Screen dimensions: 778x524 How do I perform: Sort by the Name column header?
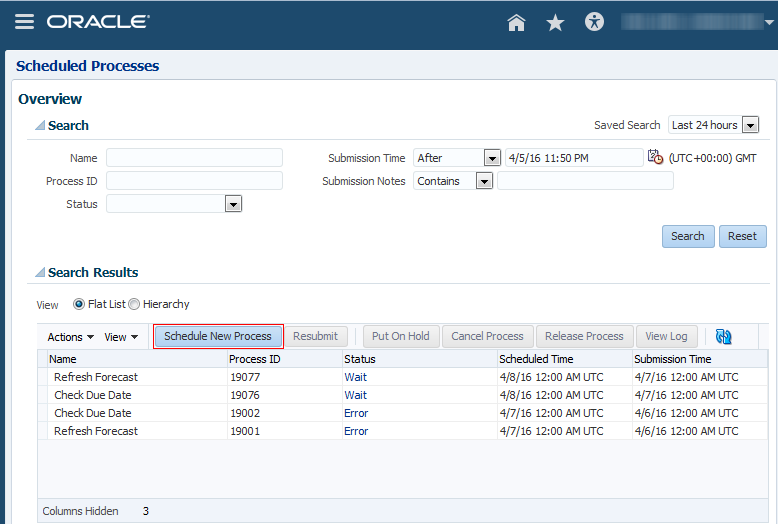click(137, 359)
